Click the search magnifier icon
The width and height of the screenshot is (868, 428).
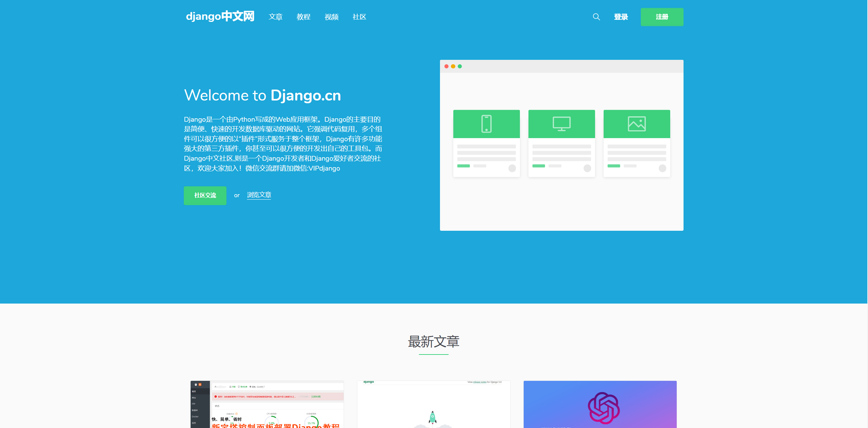pyautogui.click(x=596, y=17)
